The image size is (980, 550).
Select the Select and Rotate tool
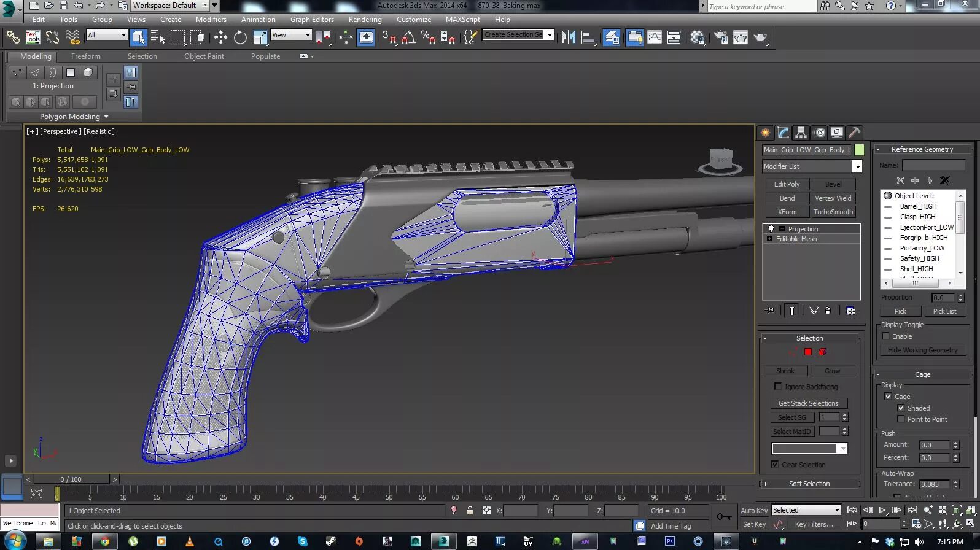point(240,37)
